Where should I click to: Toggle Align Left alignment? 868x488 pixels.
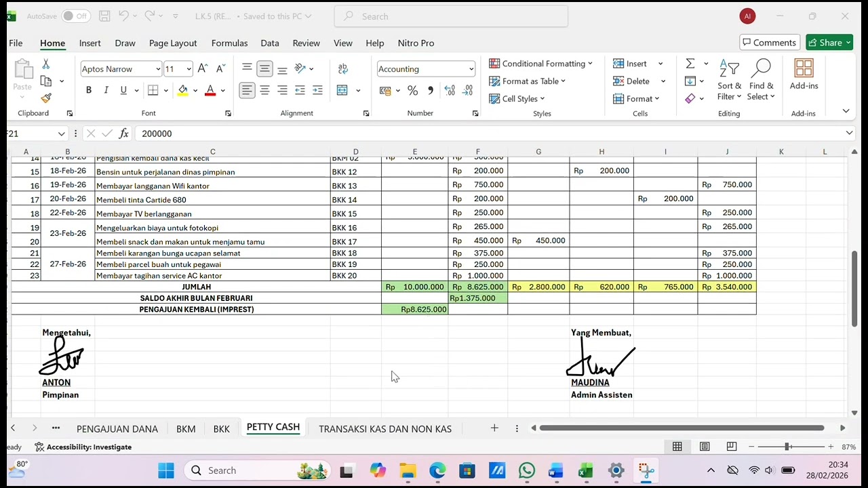247,90
